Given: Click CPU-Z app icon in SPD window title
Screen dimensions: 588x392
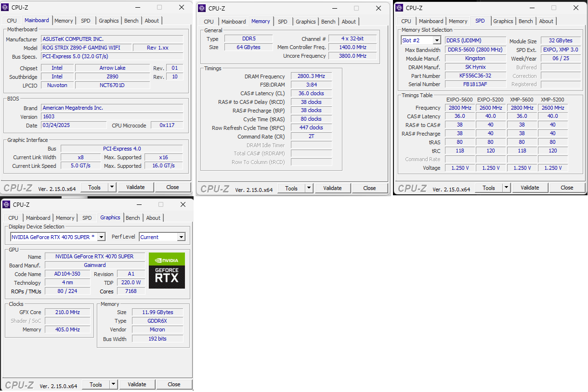Looking at the screenshot, I should coord(399,8).
